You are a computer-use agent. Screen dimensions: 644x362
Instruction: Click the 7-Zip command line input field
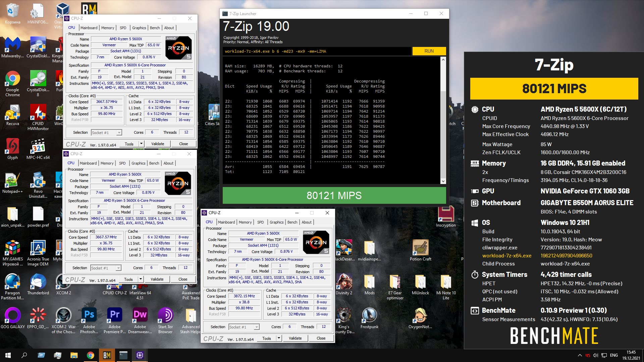pyautogui.click(x=317, y=51)
